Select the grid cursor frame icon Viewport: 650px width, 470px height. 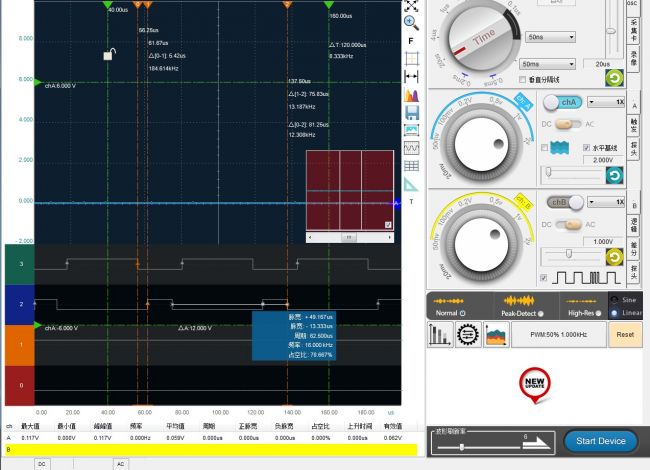(412, 58)
